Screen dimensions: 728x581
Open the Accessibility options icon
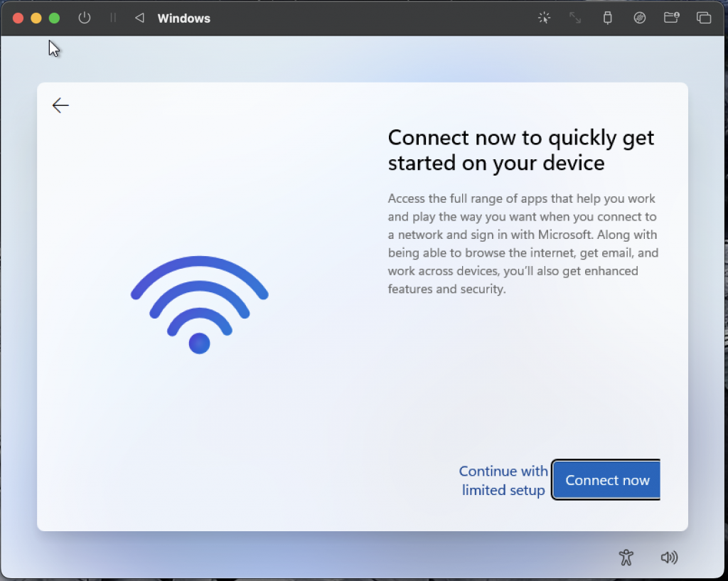(x=626, y=558)
